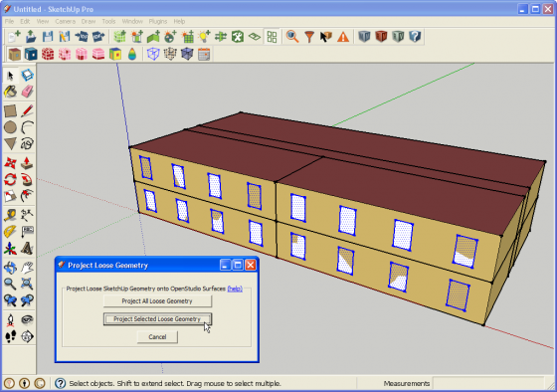Toggle Render by Data Value rainbow icon
Screen dimensions: 557x392
tap(132, 55)
